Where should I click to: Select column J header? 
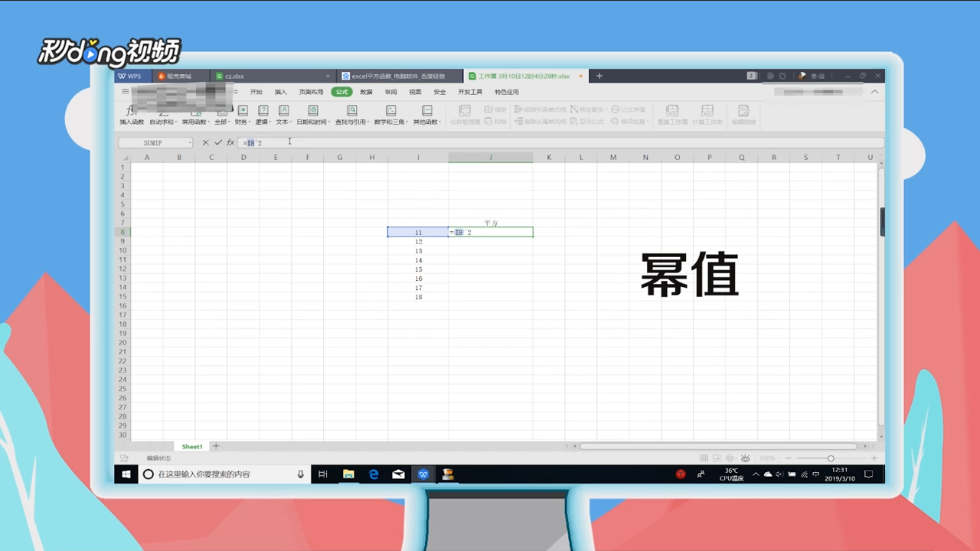click(491, 158)
